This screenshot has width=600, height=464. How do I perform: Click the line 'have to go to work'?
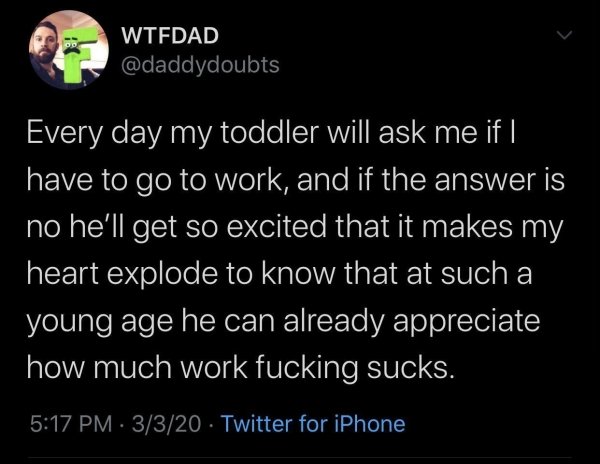click(296, 181)
